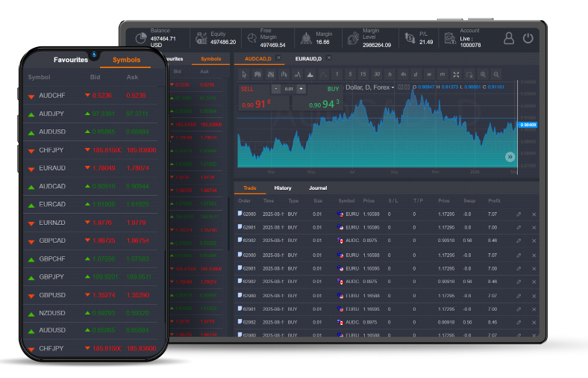Click the 0.90409 current price label
Screen dimensions: 588x378
click(528, 125)
